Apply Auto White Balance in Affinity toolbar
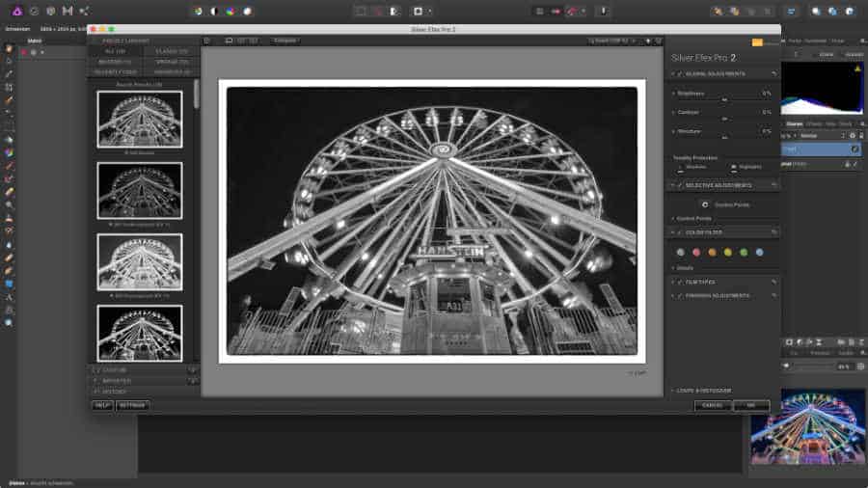Image resolution: width=868 pixels, height=488 pixels. (247, 11)
